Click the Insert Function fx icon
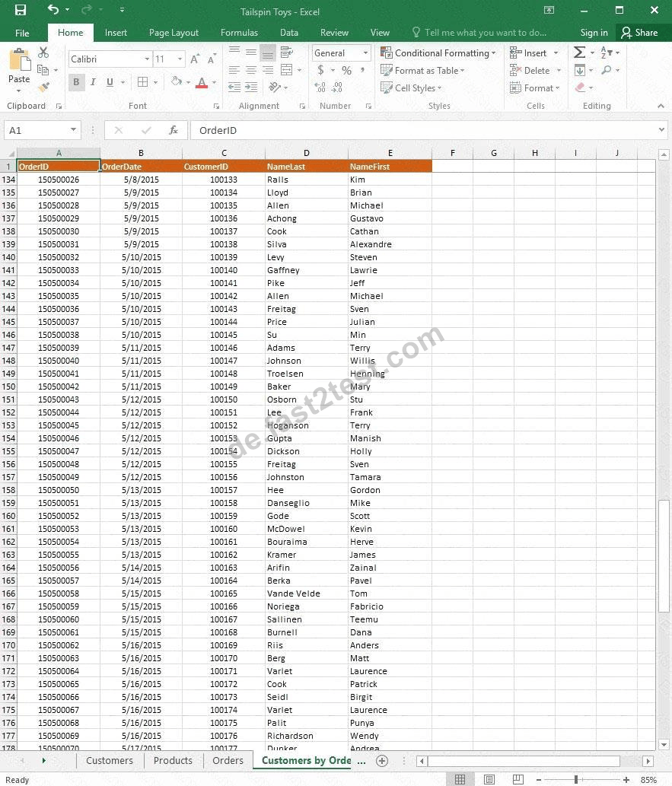Screen dimensions: 672x786 [x=174, y=130]
